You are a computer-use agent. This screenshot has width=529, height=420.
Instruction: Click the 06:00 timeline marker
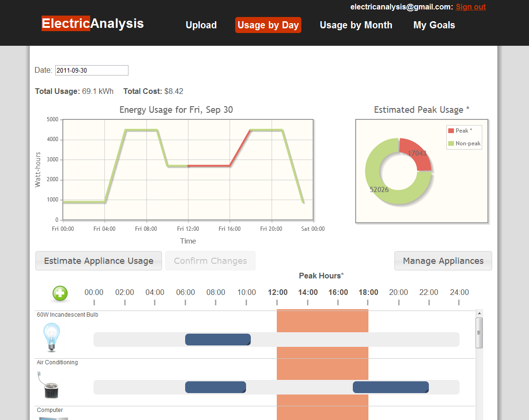[186, 292]
